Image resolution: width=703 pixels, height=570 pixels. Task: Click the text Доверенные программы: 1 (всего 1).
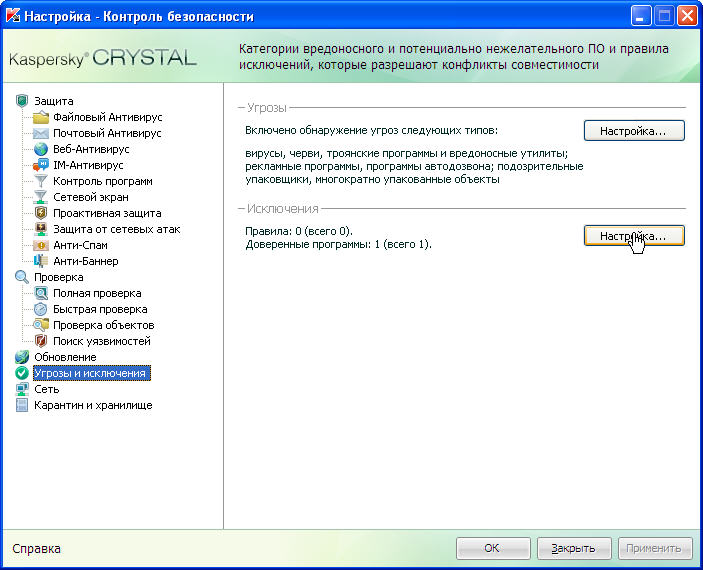[x=338, y=244]
